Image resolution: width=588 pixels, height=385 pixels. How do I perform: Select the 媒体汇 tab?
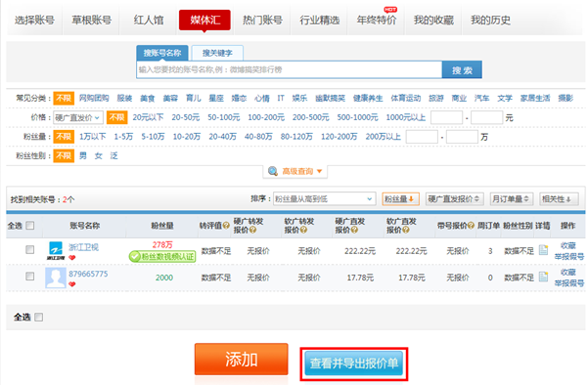pyautogui.click(x=204, y=21)
